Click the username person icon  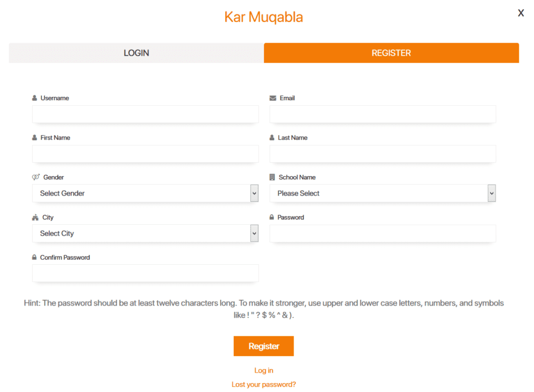34,97
